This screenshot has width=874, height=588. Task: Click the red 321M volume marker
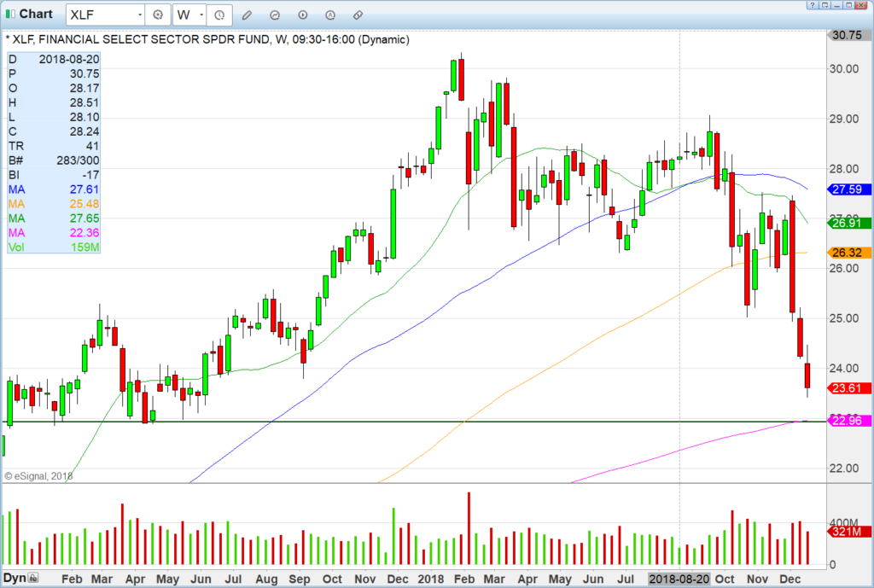pyautogui.click(x=848, y=532)
